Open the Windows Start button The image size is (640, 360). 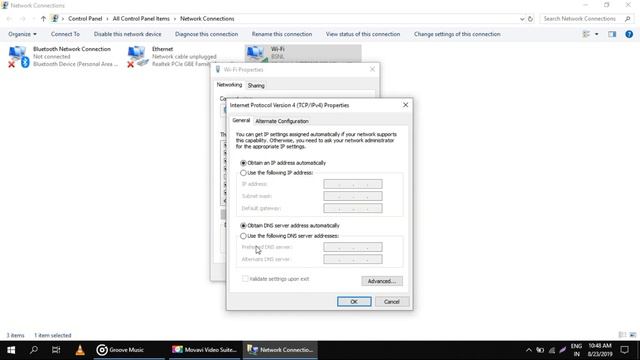11,350
